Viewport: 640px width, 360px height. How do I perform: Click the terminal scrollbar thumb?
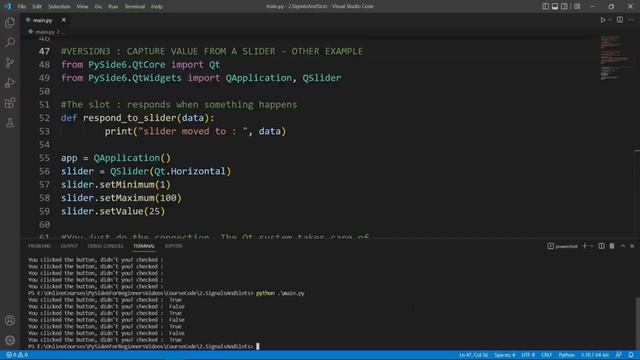point(637,323)
